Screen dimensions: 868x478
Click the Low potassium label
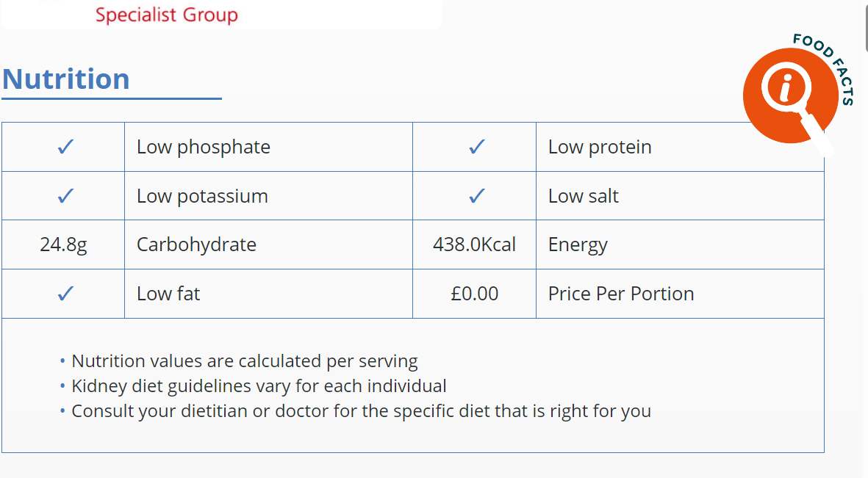pos(202,196)
